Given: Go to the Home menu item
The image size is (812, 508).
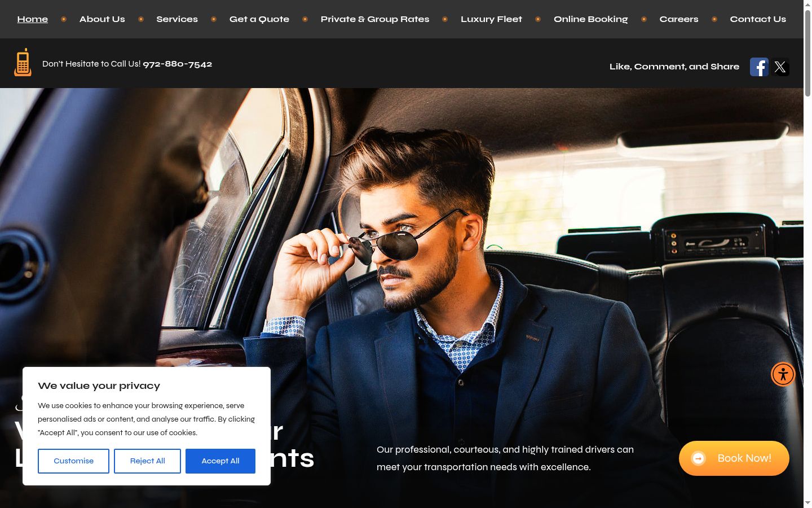Looking at the screenshot, I should 33,19.
